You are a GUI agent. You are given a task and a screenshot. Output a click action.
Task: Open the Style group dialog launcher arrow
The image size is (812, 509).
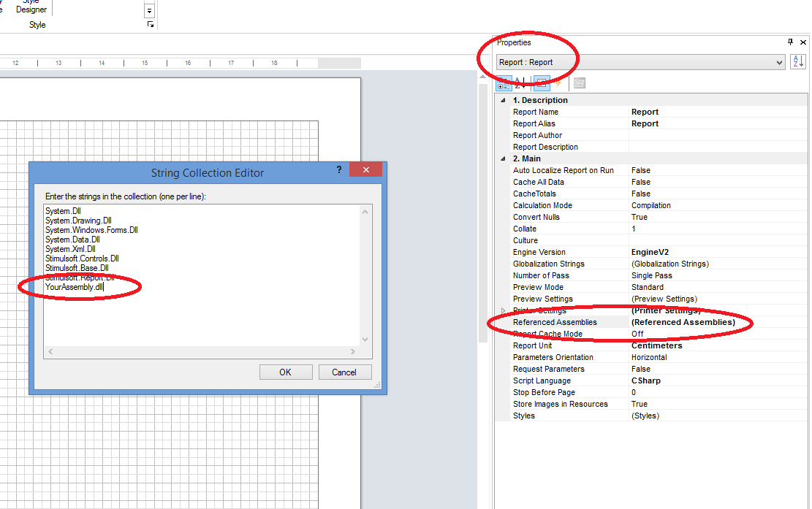pyautogui.click(x=150, y=24)
